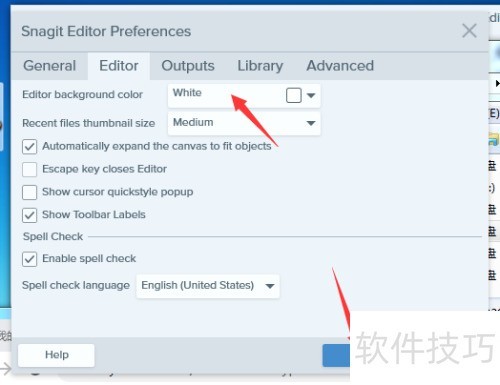This screenshot has height=385, width=500.
Task: Expand the Recent files thumbnail size dropdown
Action: coord(244,123)
